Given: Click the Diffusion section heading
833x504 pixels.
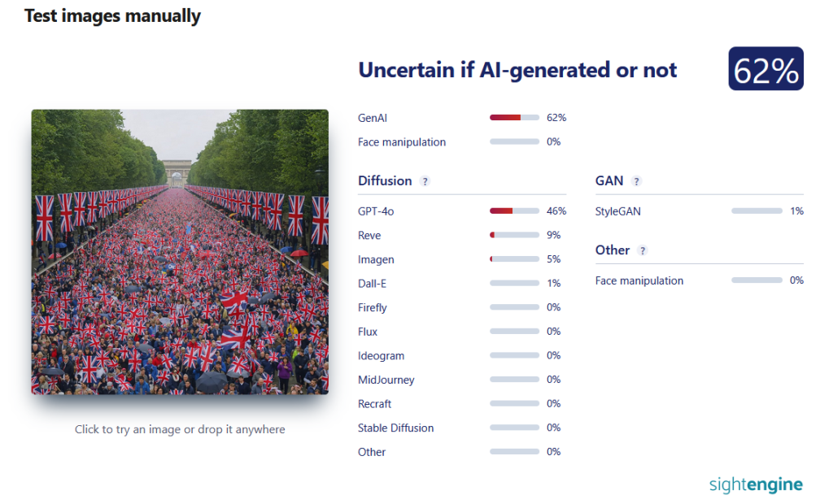Looking at the screenshot, I should (385, 180).
